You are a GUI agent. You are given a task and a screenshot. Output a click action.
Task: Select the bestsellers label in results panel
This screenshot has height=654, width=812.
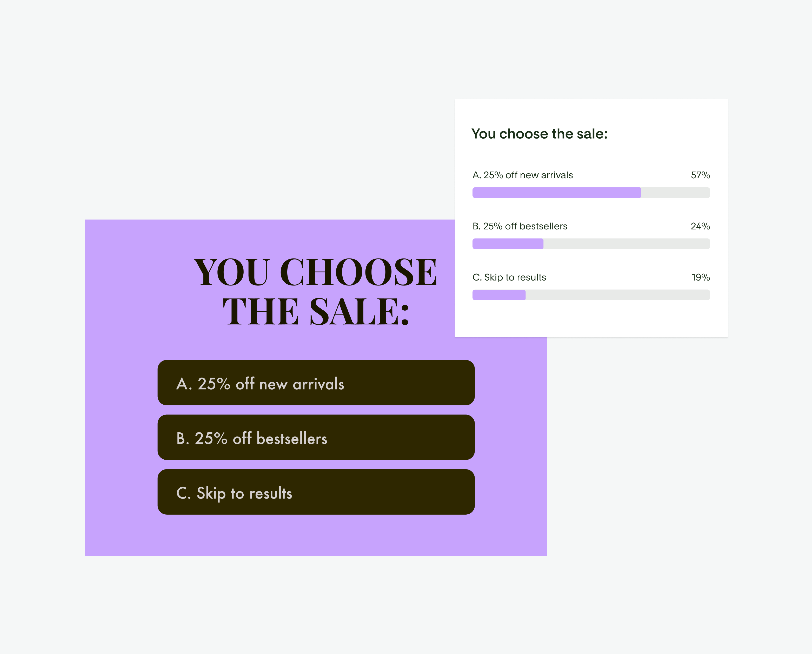coord(520,226)
